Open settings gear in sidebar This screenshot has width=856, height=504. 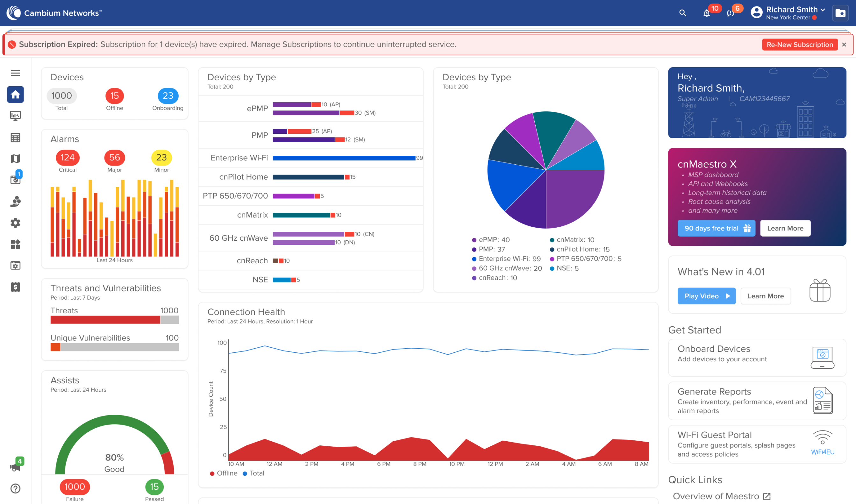point(15,223)
